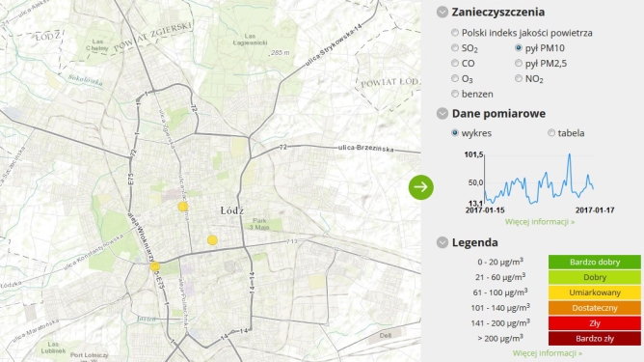Click the peak of the PM10 chart
644x362 pixels.
coord(569,155)
